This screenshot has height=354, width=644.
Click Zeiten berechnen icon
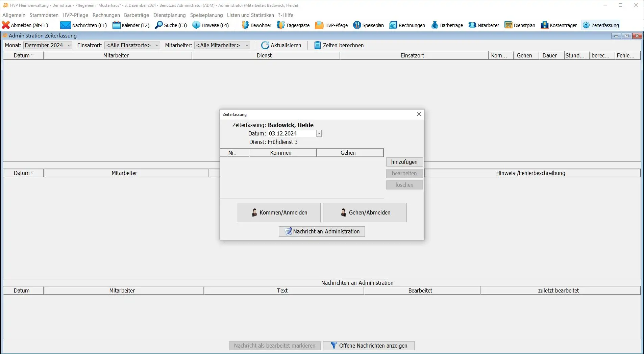point(317,45)
